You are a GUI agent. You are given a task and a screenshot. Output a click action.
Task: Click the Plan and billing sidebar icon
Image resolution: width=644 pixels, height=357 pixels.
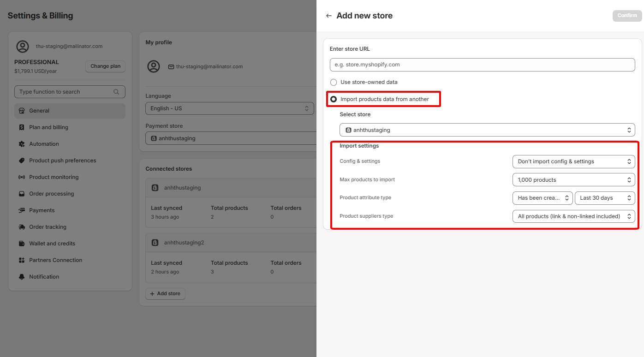click(x=22, y=127)
